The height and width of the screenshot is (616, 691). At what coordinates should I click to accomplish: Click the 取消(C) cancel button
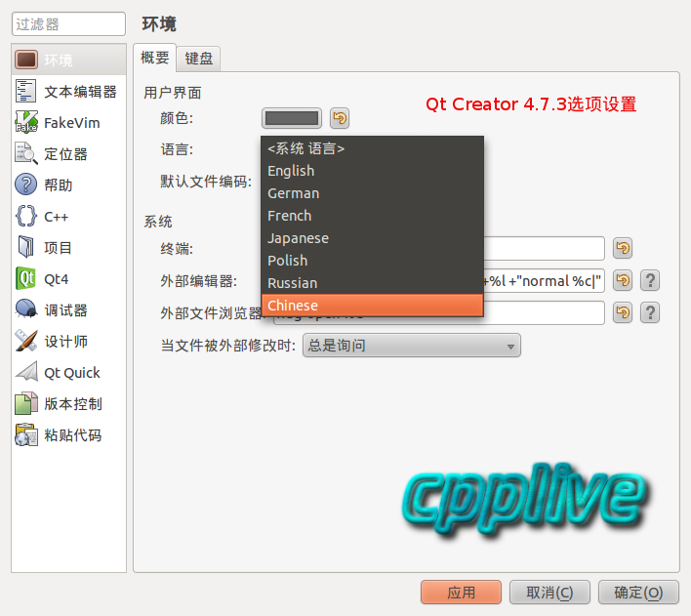pyautogui.click(x=549, y=593)
